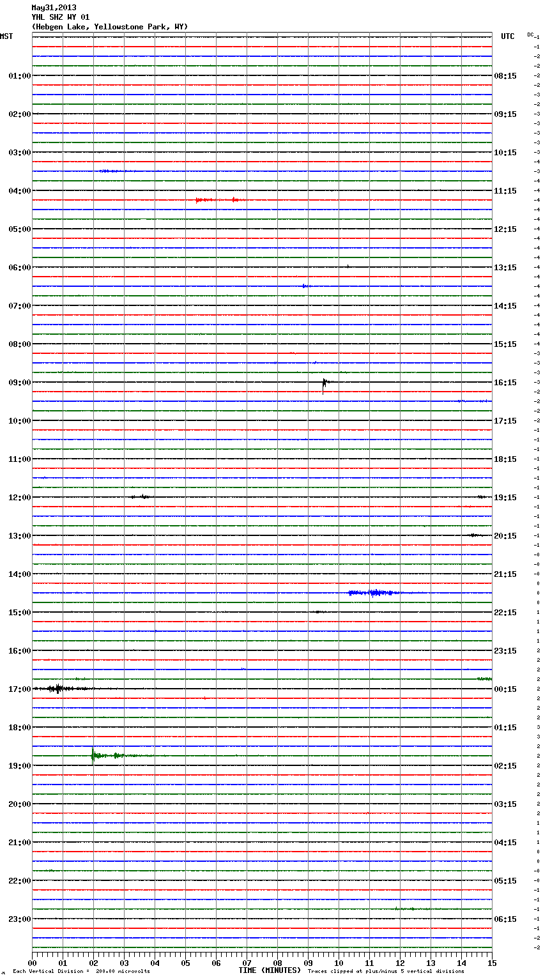Select the 01:00 MST time label
This screenshot has width=543, height=980.
[20, 76]
